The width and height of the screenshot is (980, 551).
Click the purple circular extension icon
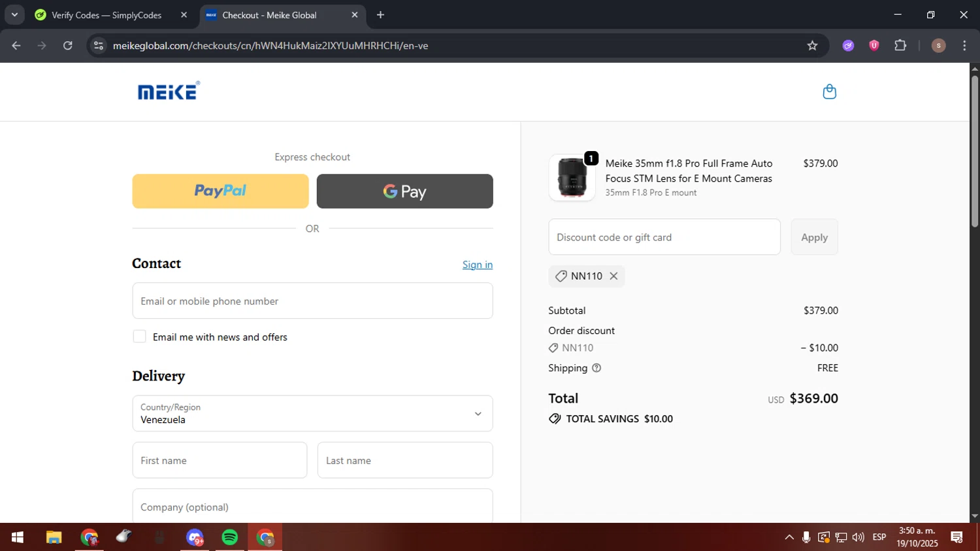coord(848,46)
